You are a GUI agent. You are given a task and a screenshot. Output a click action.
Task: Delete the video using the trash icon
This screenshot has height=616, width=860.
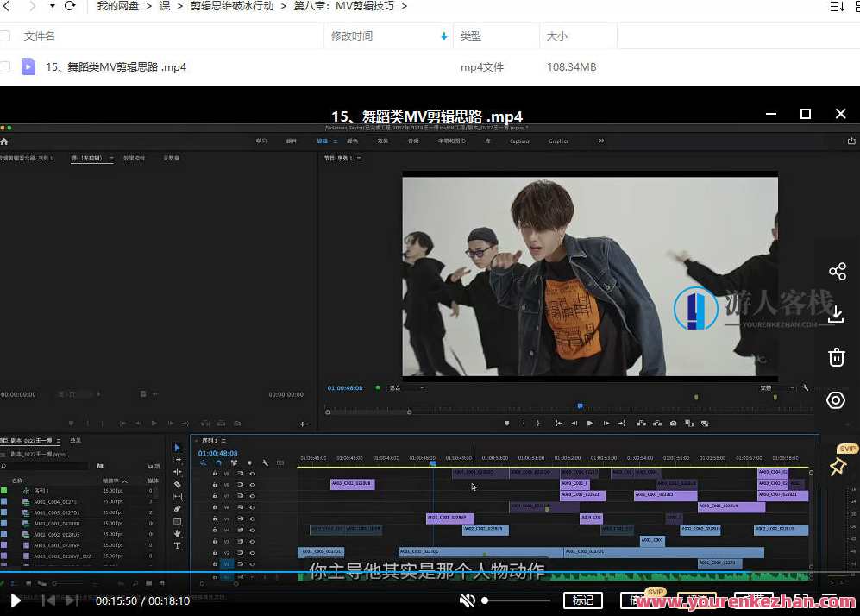tap(836, 357)
